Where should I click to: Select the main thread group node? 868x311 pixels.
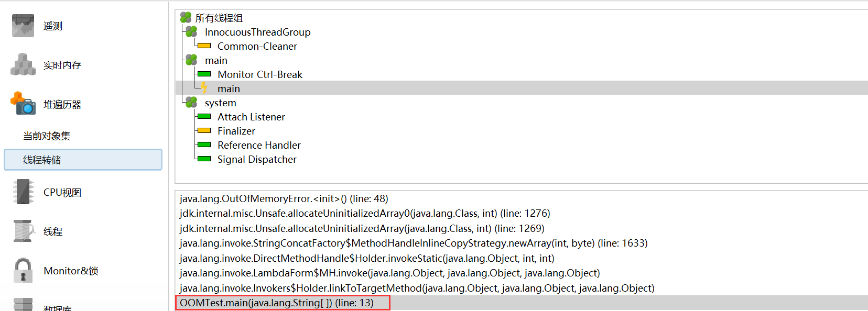tap(216, 61)
